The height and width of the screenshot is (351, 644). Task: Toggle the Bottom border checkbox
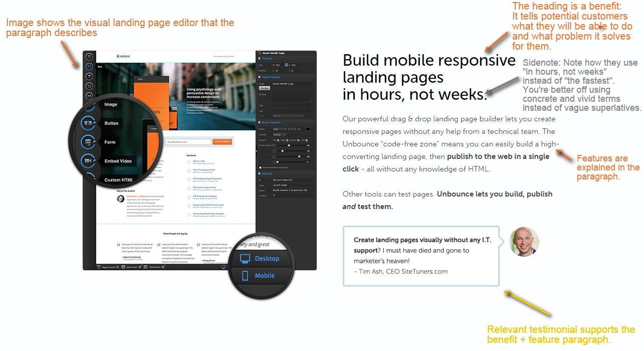(299, 140)
